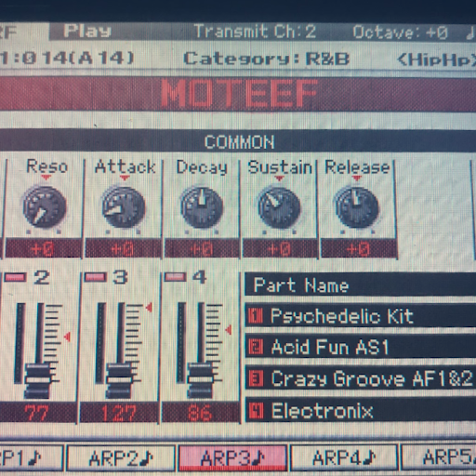Select the Transmit Ch: 2 field
The height and width of the screenshot is (476, 476).
[x=255, y=32]
